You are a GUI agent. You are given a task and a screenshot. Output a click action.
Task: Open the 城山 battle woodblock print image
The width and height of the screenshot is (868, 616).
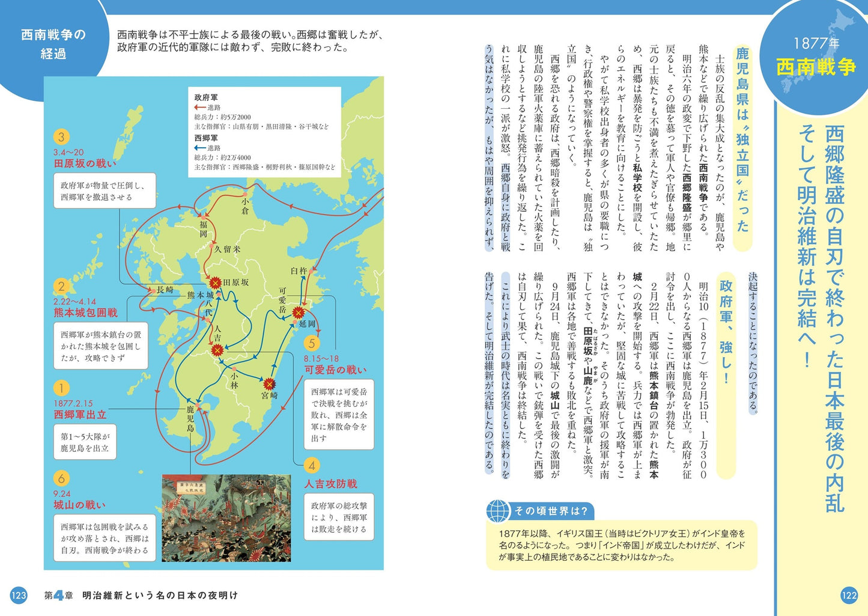pyautogui.click(x=226, y=518)
